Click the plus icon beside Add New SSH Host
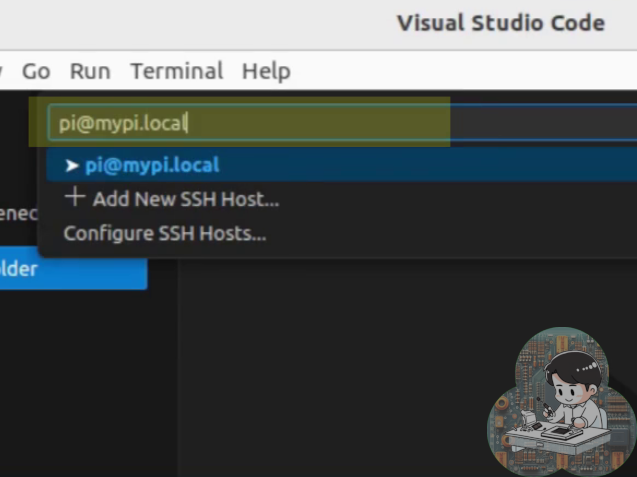This screenshot has height=477, width=637. click(x=75, y=197)
